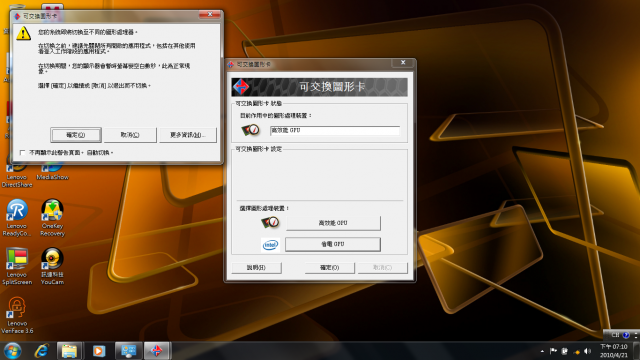Click the Intel logo icon beside 省電 GPU

270,244
